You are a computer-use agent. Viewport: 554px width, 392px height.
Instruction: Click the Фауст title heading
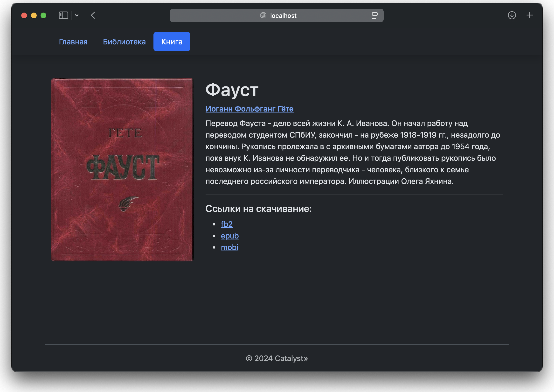[x=232, y=90]
